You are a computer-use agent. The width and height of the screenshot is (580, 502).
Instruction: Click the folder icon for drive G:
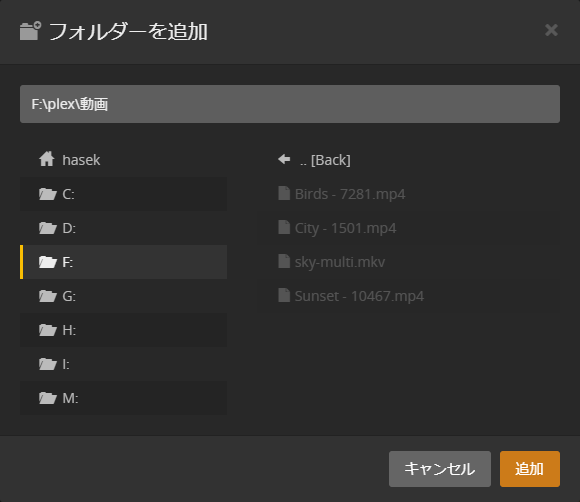(48, 296)
